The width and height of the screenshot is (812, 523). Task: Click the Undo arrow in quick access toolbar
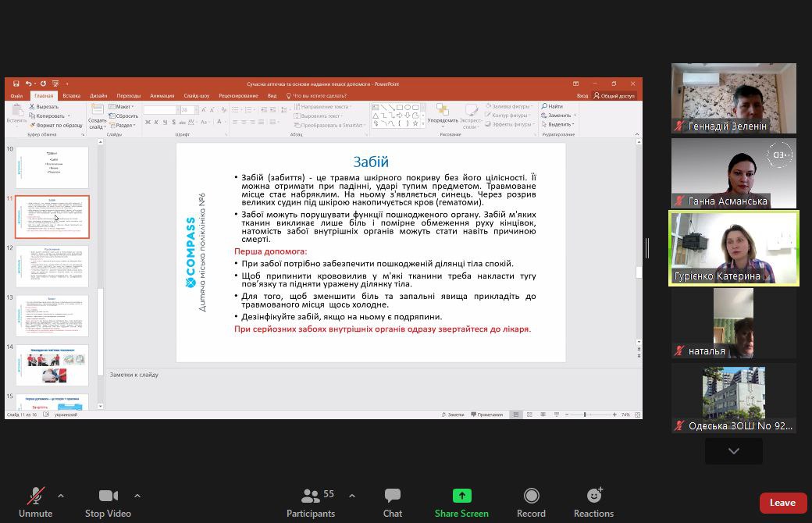coord(28,84)
